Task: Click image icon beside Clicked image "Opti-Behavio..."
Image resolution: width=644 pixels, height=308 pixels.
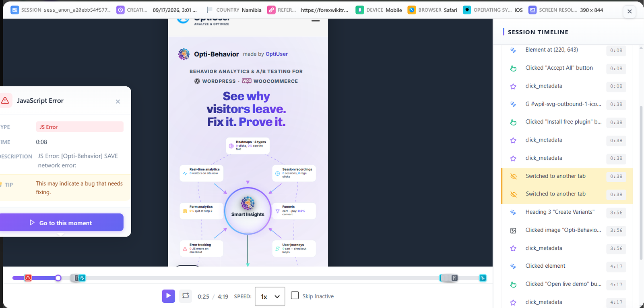Action: [513, 231]
